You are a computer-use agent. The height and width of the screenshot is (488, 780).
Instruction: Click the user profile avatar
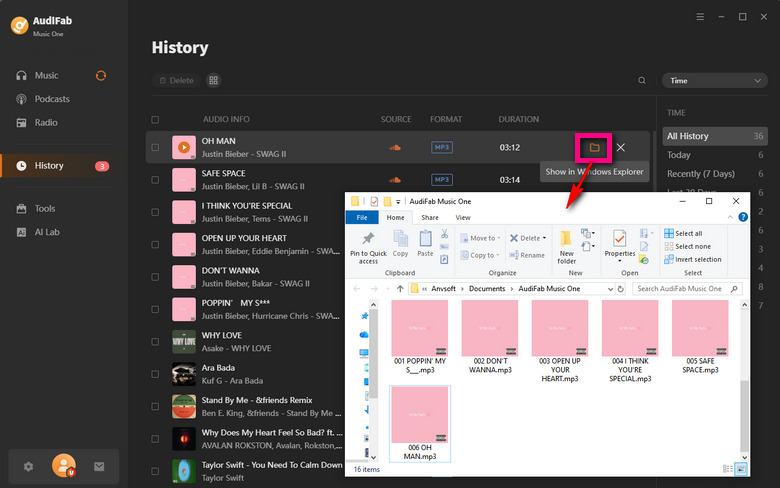coord(64,466)
